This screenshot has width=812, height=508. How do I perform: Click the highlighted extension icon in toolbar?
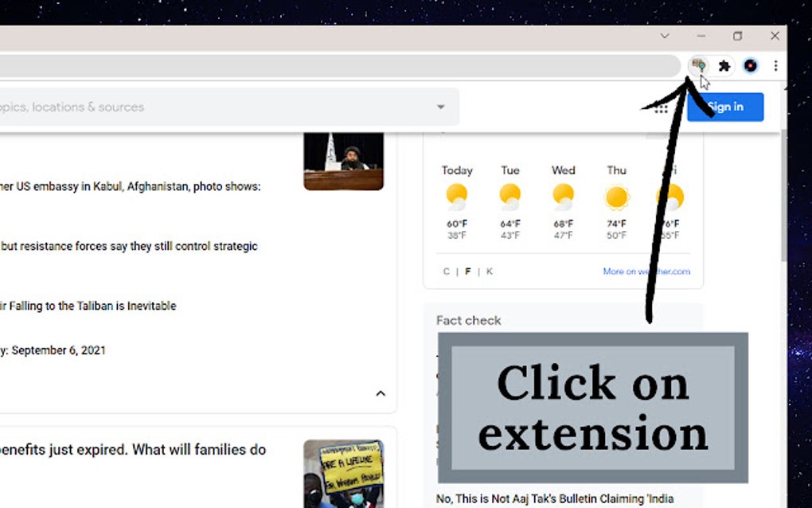pyautogui.click(x=698, y=66)
